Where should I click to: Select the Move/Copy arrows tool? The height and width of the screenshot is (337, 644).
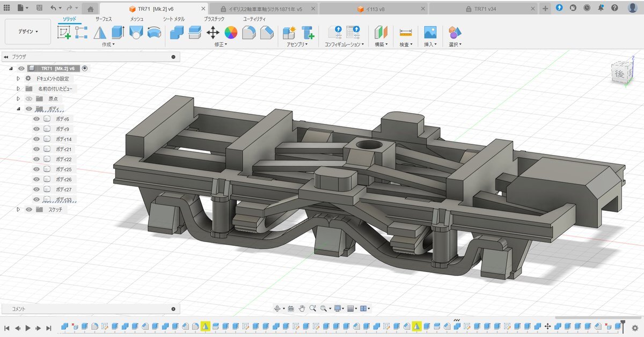(213, 32)
